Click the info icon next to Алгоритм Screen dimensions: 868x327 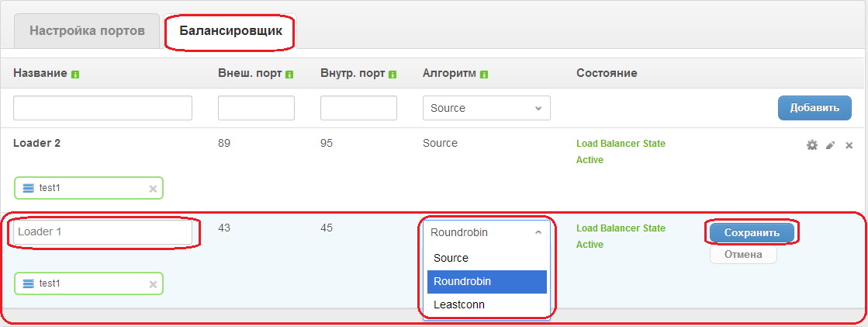tap(484, 75)
